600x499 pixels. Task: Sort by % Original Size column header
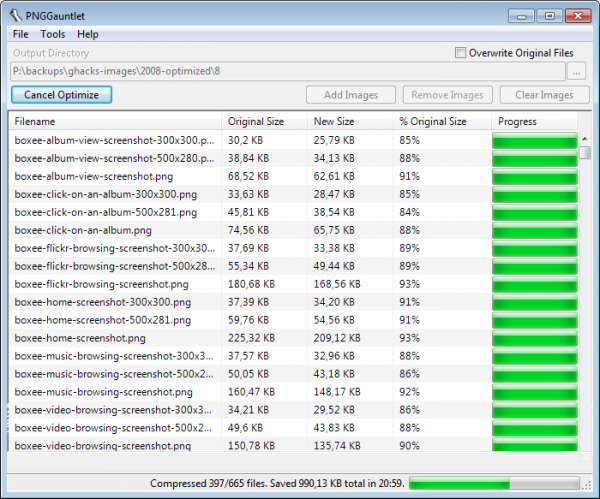[440, 122]
